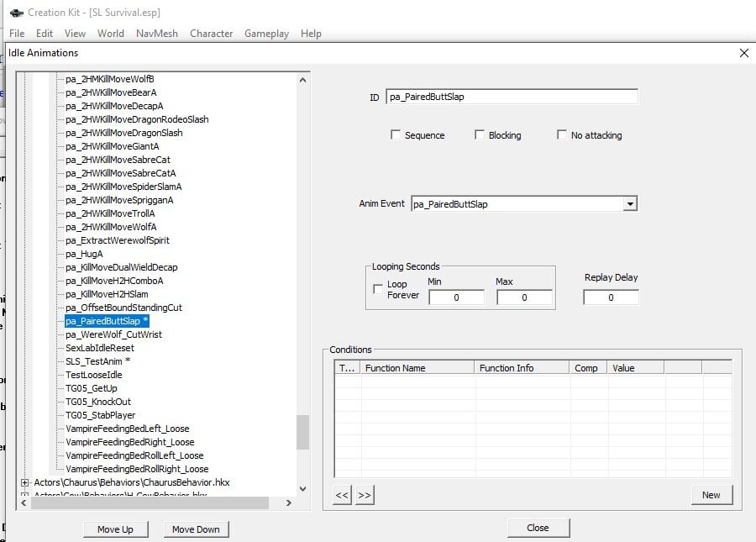This screenshot has width=756, height=542.
Task: Select pa_2HMKillMoveWolfB in the tree
Action: tap(110, 79)
